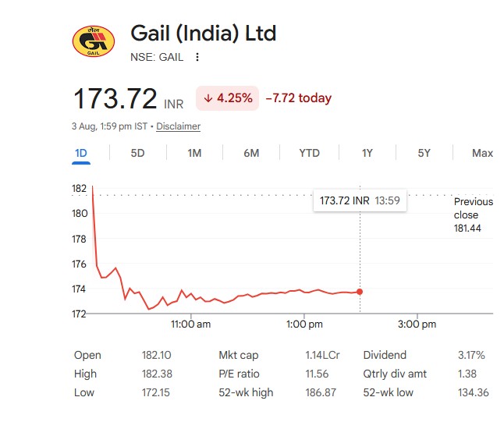
Task: Switch to the 5D chart range
Action: pos(137,154)
